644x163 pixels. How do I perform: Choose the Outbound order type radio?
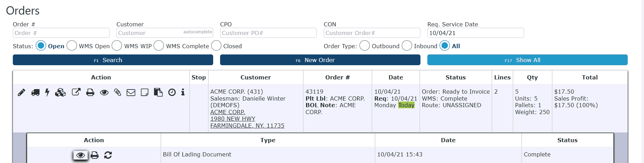365,46
